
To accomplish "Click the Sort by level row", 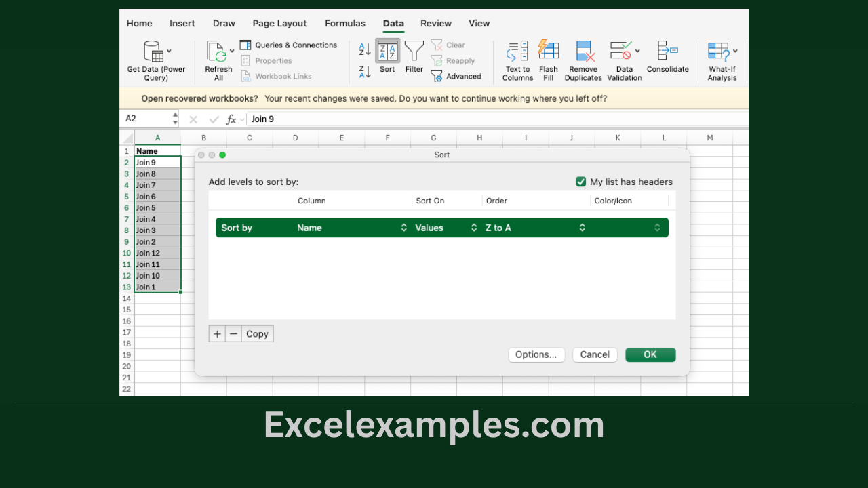I will point(442,228).
